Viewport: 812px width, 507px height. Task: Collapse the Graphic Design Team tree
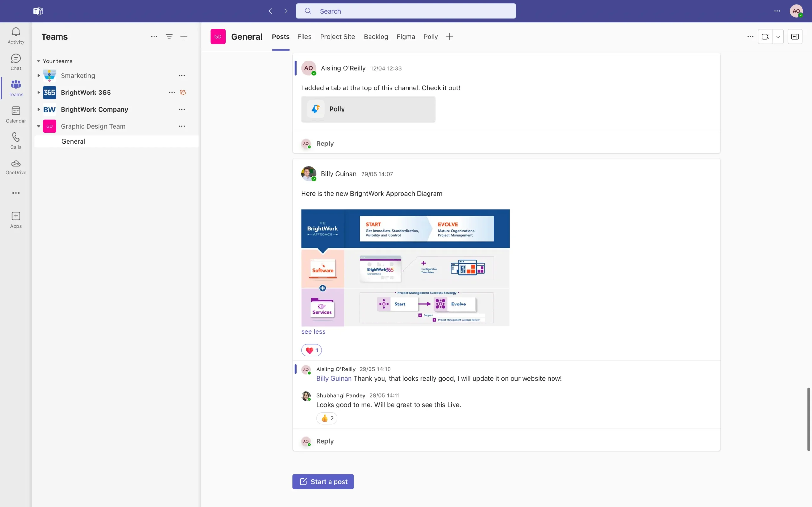(39, 126)
